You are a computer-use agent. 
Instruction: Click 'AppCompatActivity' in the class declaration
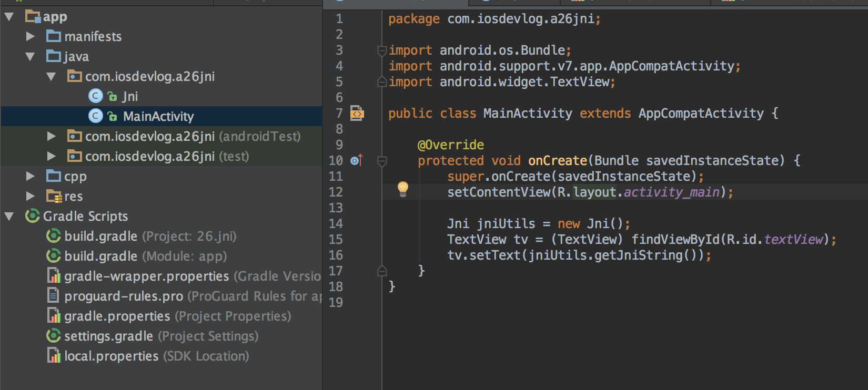point(701,114)
